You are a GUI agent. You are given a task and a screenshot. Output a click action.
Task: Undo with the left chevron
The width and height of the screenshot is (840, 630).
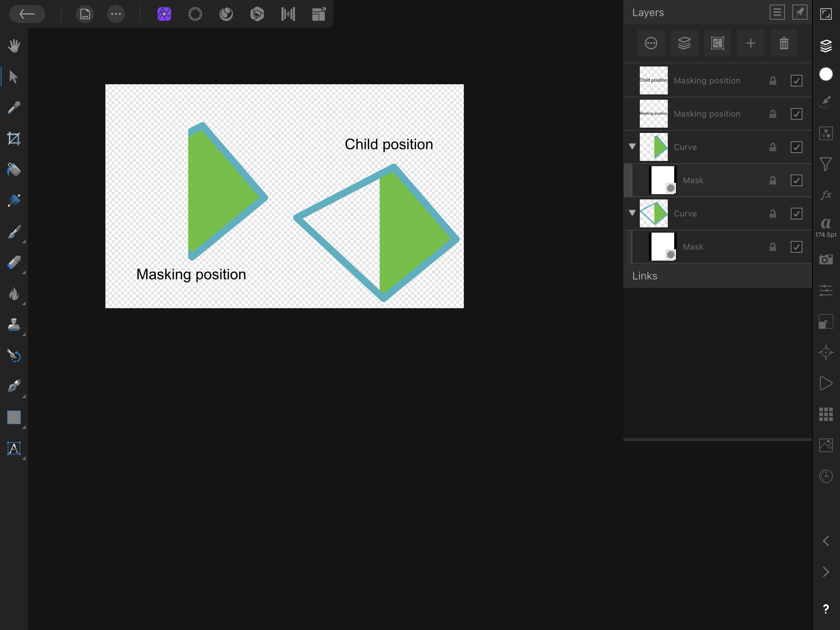click(826, 541)
